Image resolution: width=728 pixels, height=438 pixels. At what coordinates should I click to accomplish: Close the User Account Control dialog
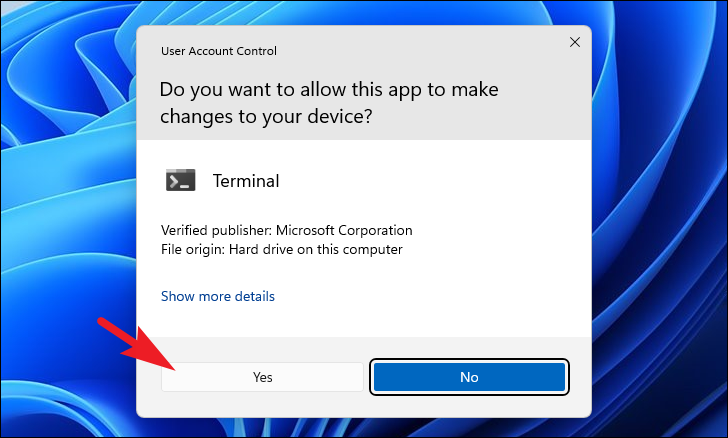pos(575,42)
